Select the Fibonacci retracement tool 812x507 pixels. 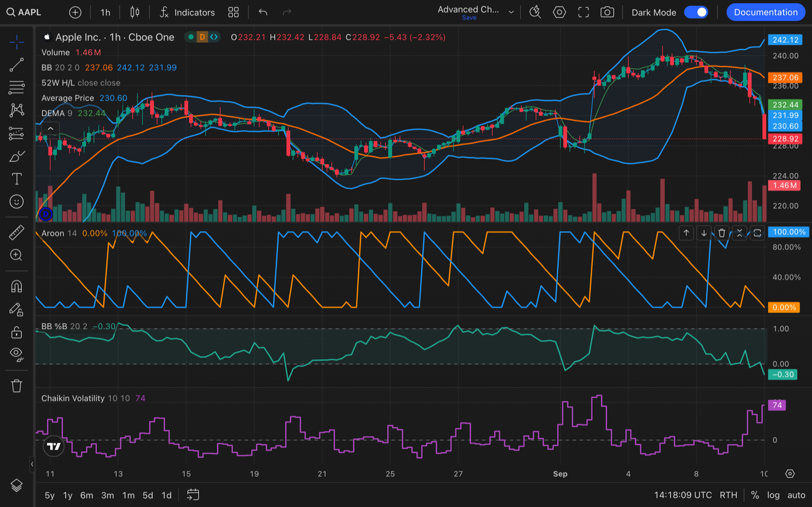pos(17,88)
